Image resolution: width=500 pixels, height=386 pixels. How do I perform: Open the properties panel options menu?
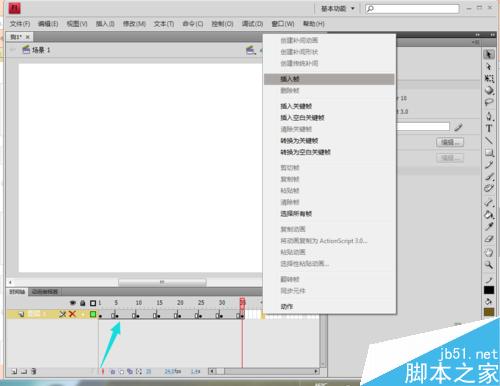click(476, 42)
